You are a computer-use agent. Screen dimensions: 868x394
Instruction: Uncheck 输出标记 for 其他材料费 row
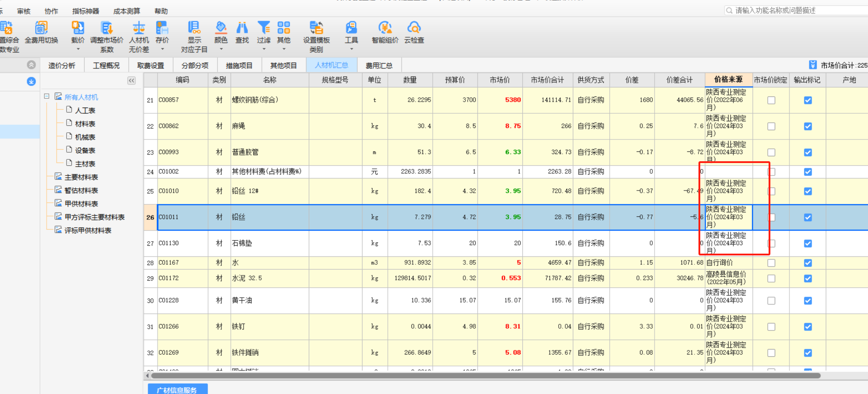click(808, 172)
